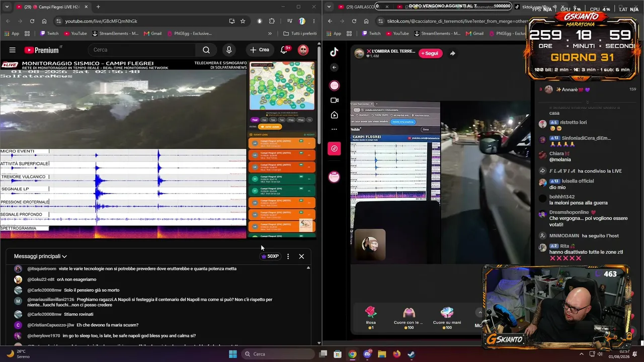
Task: Open TikTok sidebar more options dots
Action: [334, 129]
